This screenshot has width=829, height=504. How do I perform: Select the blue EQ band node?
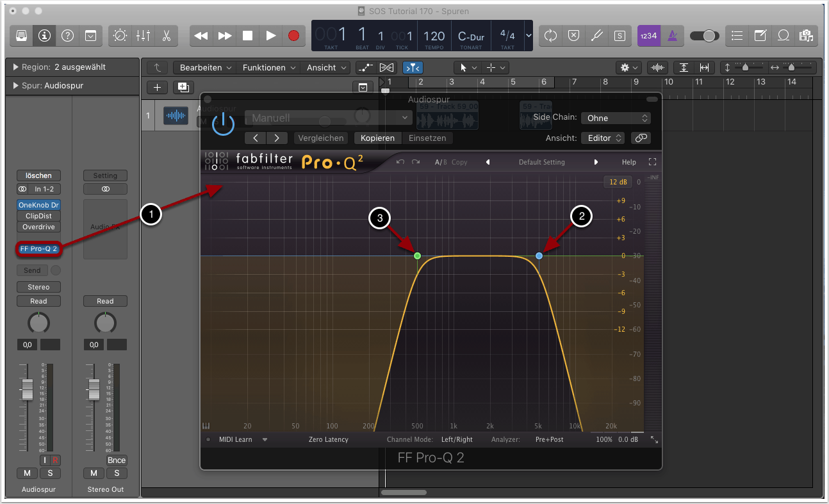point(539,256)
